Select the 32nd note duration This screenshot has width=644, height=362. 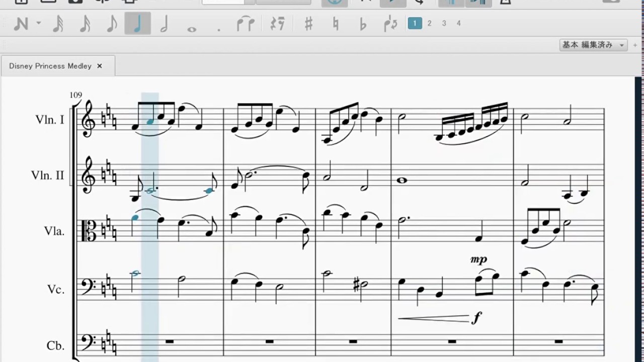coord(58,24)
